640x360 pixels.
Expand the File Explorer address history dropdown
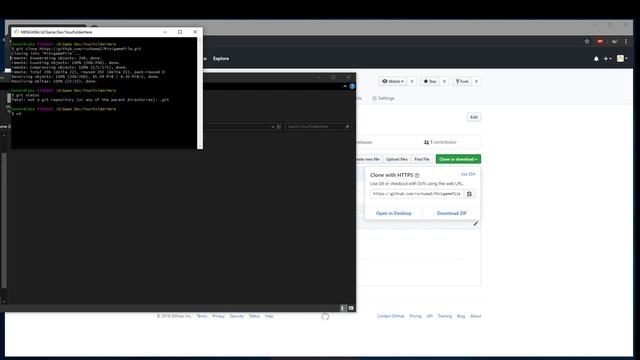point(273,127)
